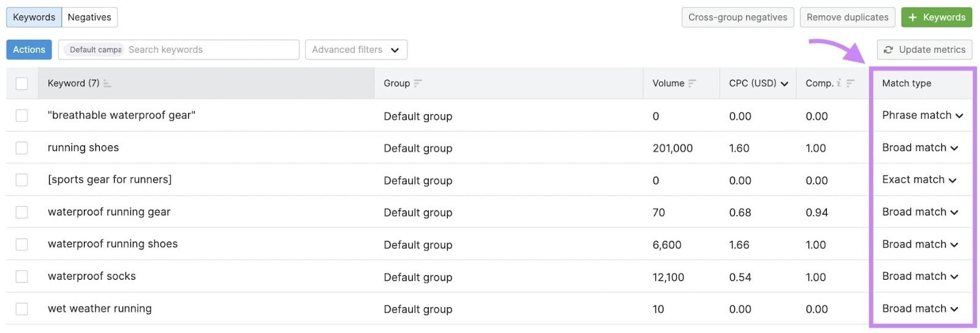Sort by Group column icon
This screenshot has height=333, width=980.
pyautogui.click(x=418, y=83)
